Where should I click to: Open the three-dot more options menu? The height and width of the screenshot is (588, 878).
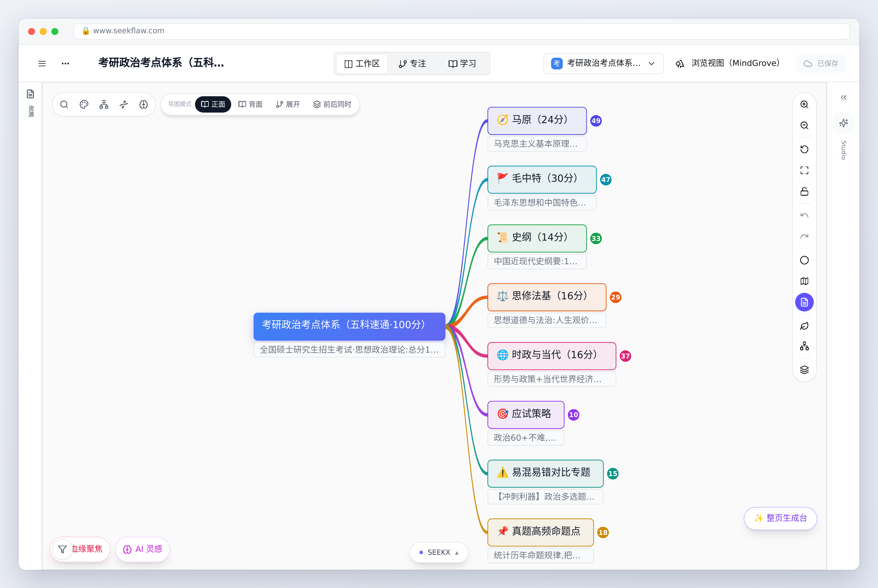pyautogui.click(x=65, y=64)
